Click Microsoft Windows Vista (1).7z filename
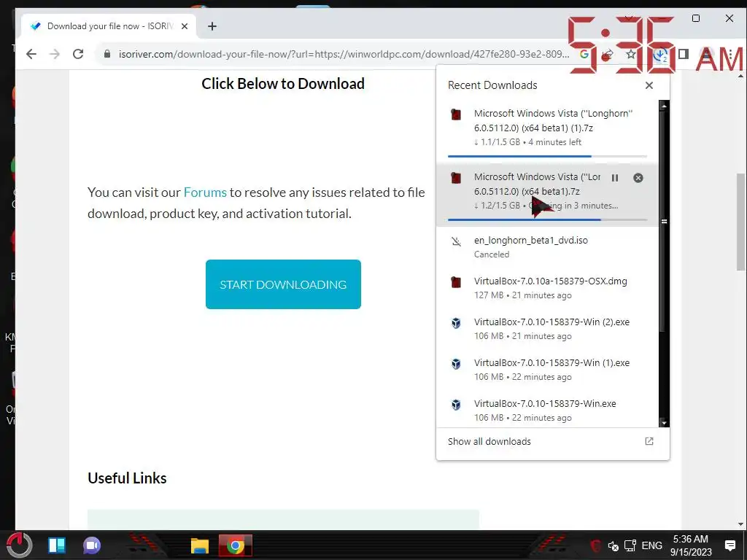The width and height of the screenshot is (747, 560). [x=553, y=120]
